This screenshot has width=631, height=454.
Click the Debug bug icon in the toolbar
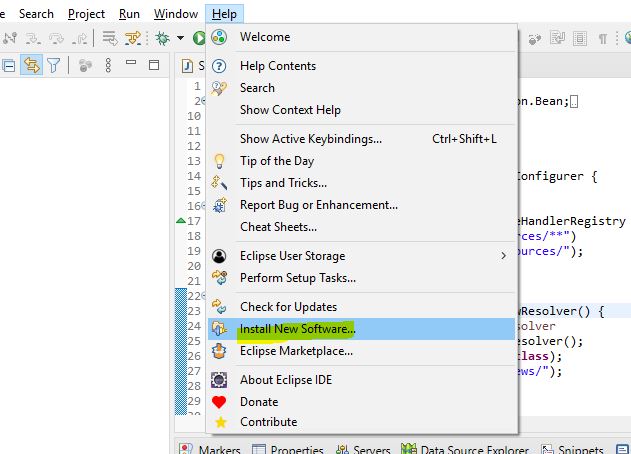(163, 38)
